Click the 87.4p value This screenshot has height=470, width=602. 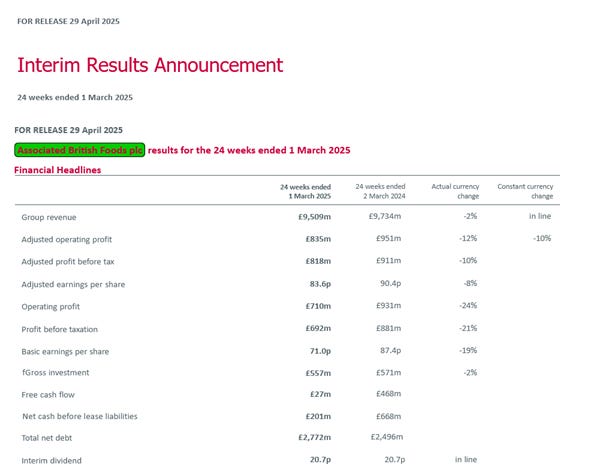pyautogui.click(x=390, y=351)
